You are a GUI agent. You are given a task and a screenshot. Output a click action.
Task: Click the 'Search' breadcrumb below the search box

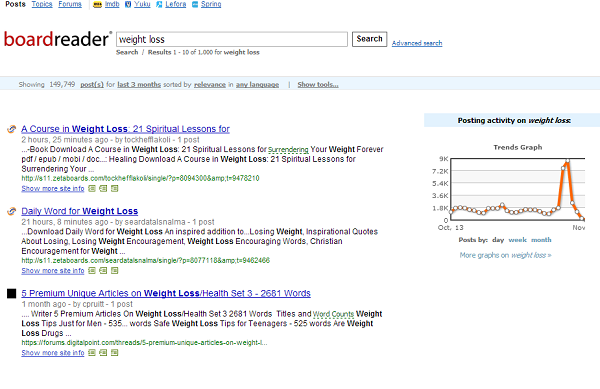pyautogui.click(x=127, y=52)
